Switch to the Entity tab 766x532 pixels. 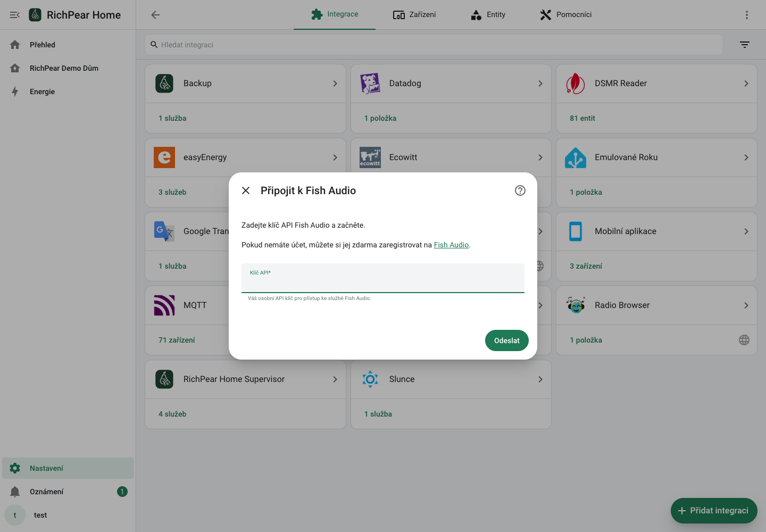pos(488,14)
